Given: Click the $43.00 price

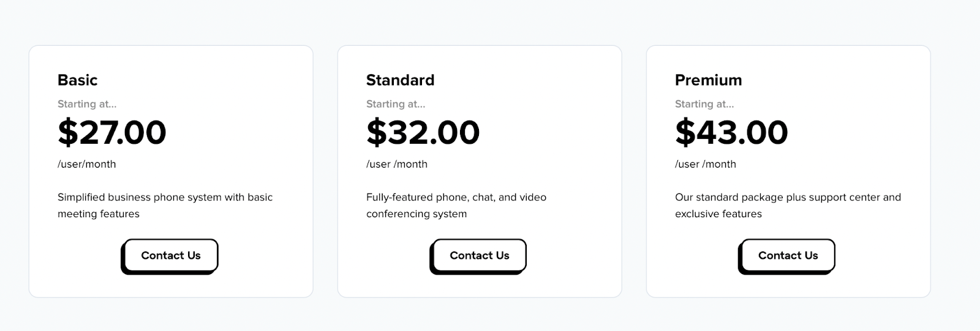Looking at the screenshot, I should [731, 132].
